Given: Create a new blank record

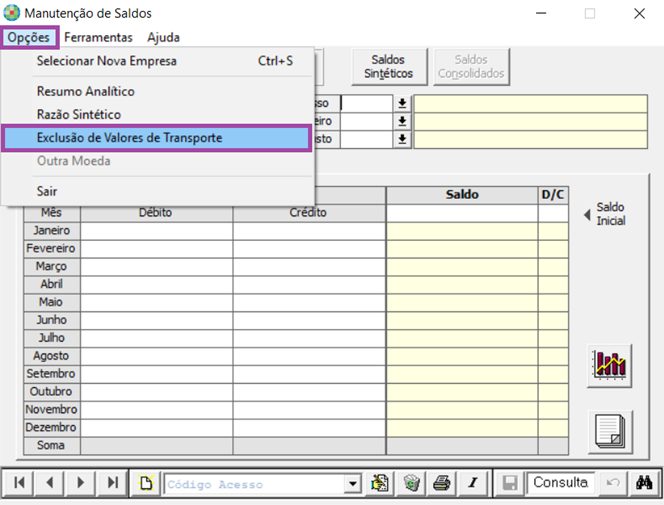Looking at the screenshot, I should coord(146,483).
